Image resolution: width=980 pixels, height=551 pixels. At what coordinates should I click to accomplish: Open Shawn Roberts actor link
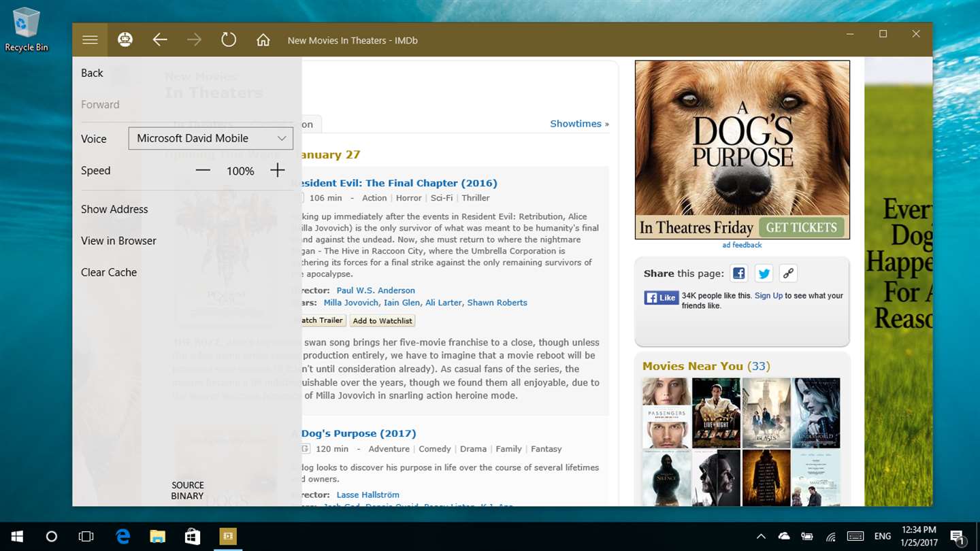point(497,303)
